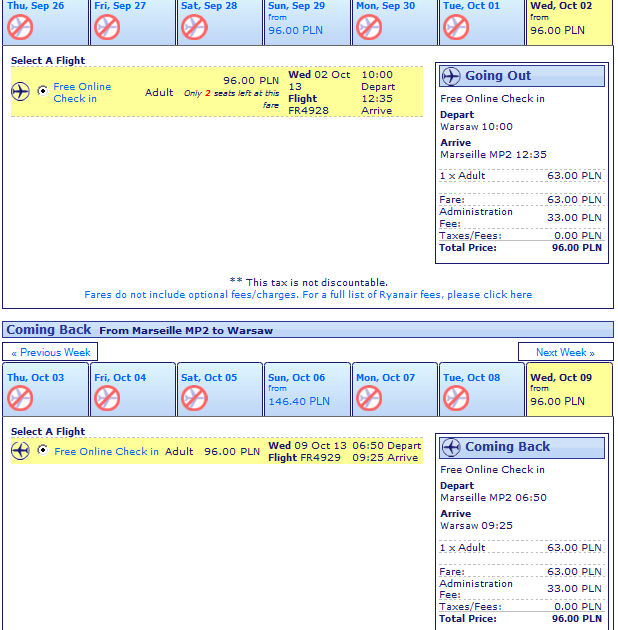Click no-flight icon under Tue, Oct 01
The image size is (618, 630).
(x=456, y=27)
